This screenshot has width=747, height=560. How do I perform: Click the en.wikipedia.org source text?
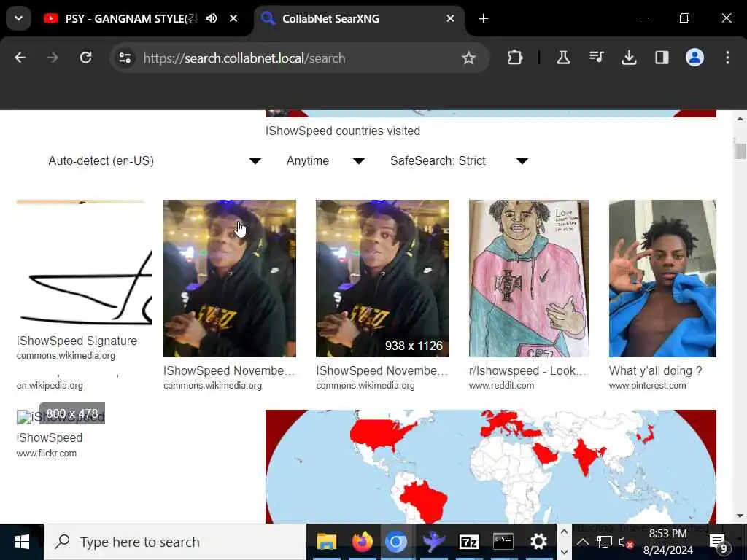click(50, 385)
